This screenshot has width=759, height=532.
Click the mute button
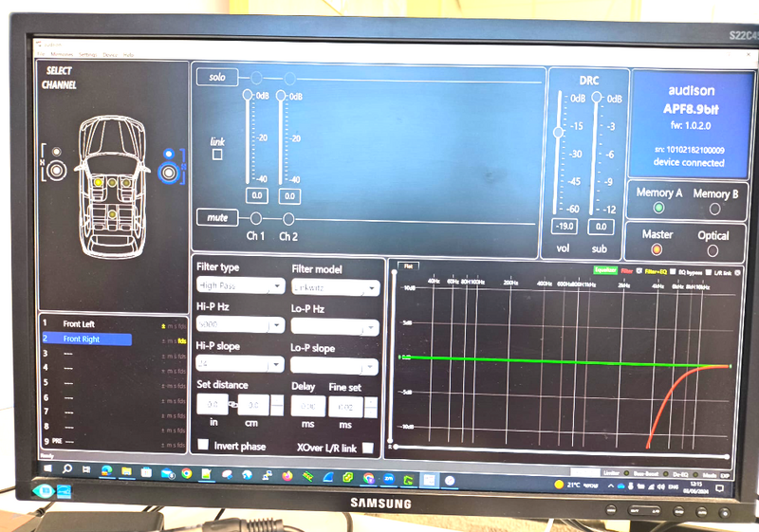pyautogui.click(x=217, y=218)
